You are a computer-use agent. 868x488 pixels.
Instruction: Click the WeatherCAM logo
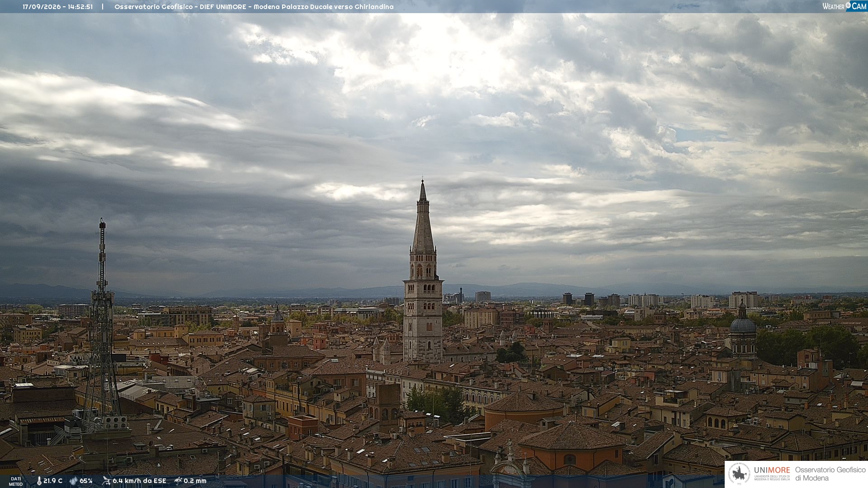point(844,6)
